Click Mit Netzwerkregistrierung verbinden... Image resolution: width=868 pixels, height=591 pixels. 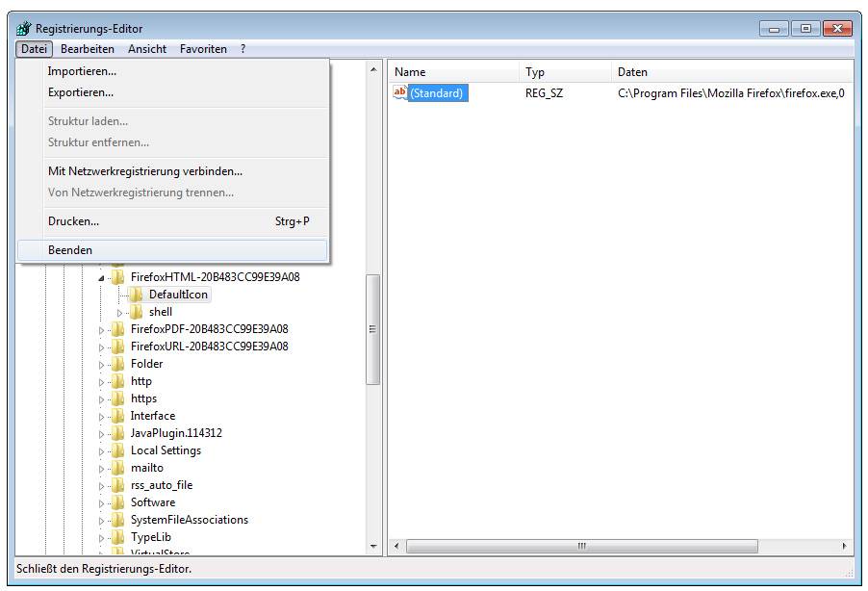[145, 171]
